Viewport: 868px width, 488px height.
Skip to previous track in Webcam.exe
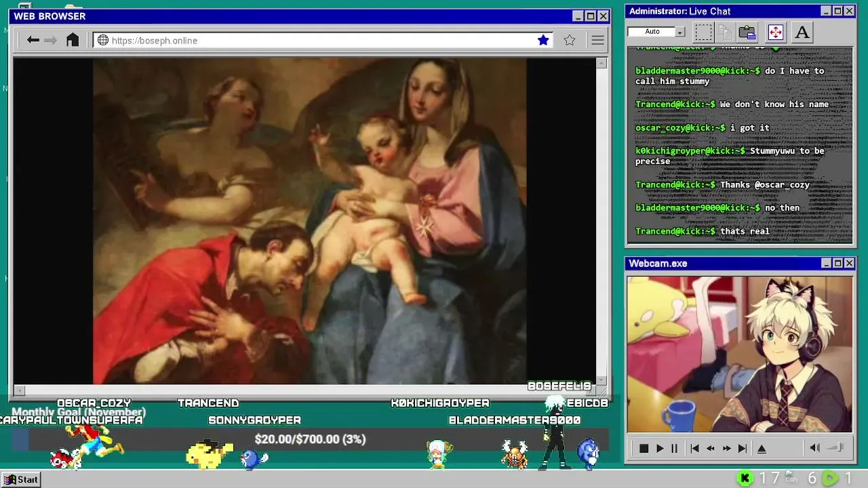[694, 448]
